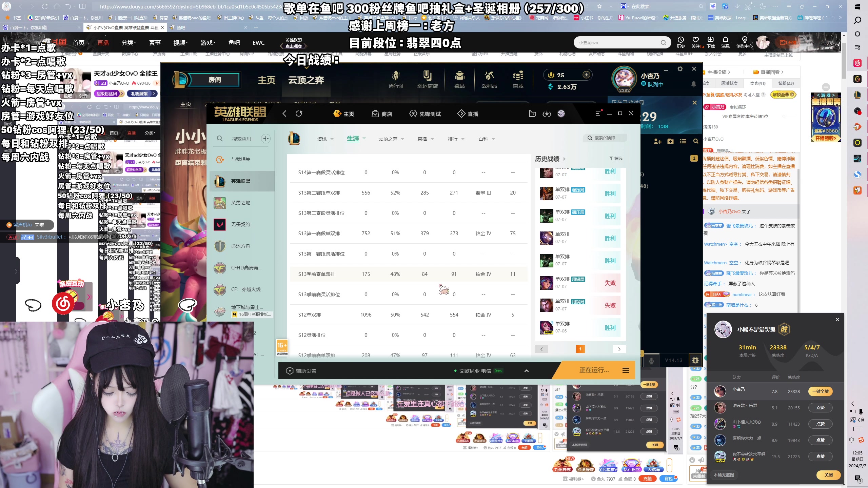The height and width of the screenshot is (488, 868).
Task: Open League client notifications bell
Action: 693,84
